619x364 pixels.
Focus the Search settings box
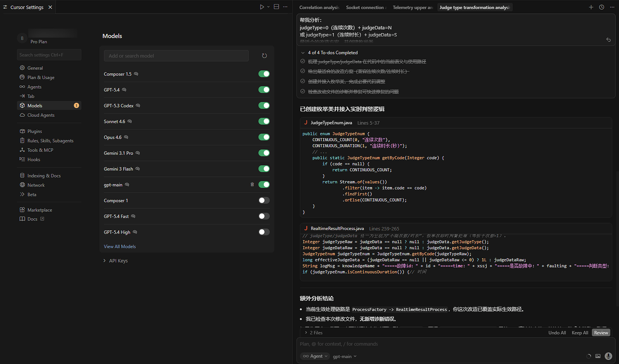[49, 55]
